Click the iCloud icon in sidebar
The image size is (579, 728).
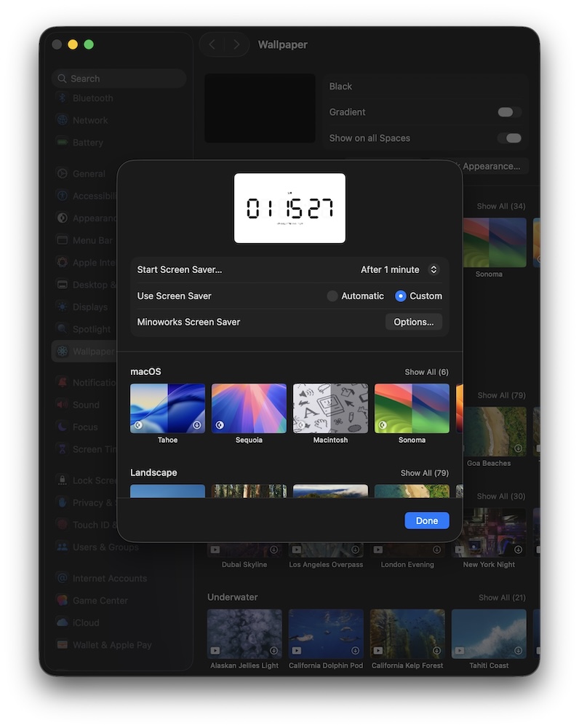coord(63,623)
